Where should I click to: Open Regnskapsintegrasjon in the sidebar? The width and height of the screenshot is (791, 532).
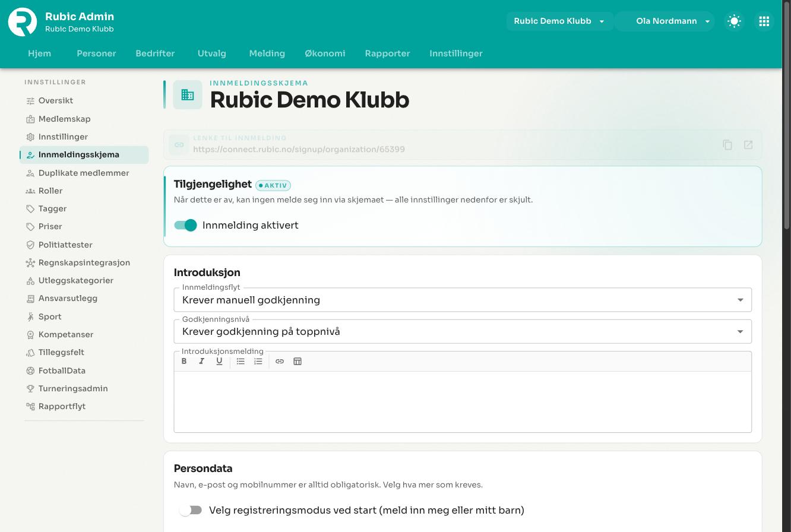tap(84, 262)
